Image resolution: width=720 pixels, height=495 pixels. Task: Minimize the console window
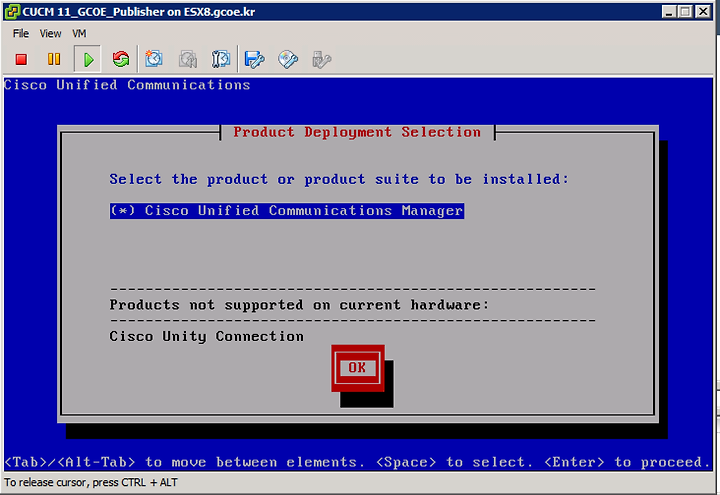pos(669,11)
